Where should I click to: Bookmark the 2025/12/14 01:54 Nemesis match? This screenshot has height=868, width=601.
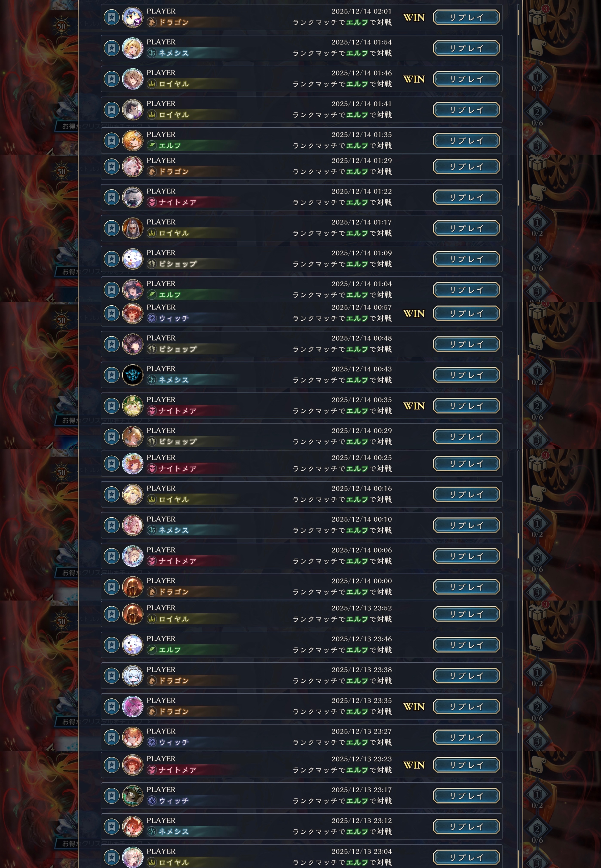(112, 48)
